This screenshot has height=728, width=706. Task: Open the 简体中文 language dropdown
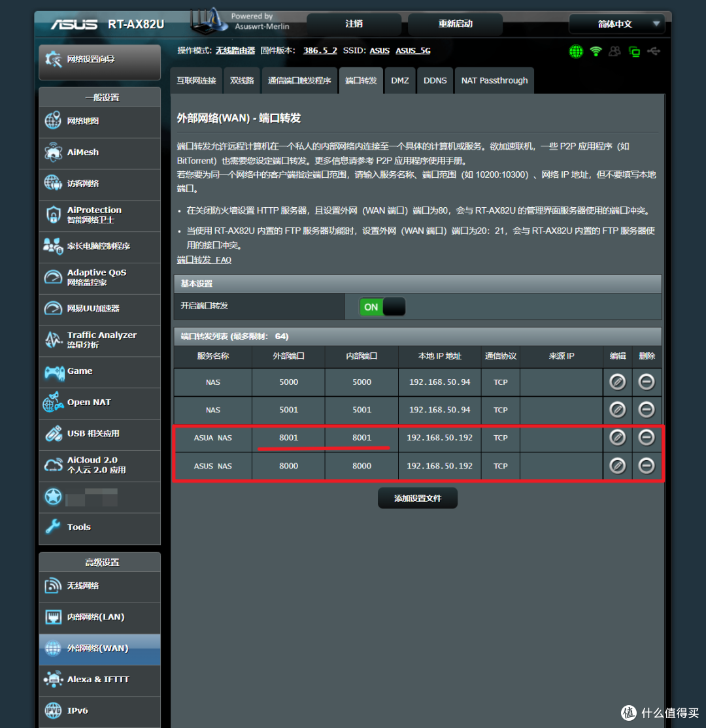coord(615,24)
